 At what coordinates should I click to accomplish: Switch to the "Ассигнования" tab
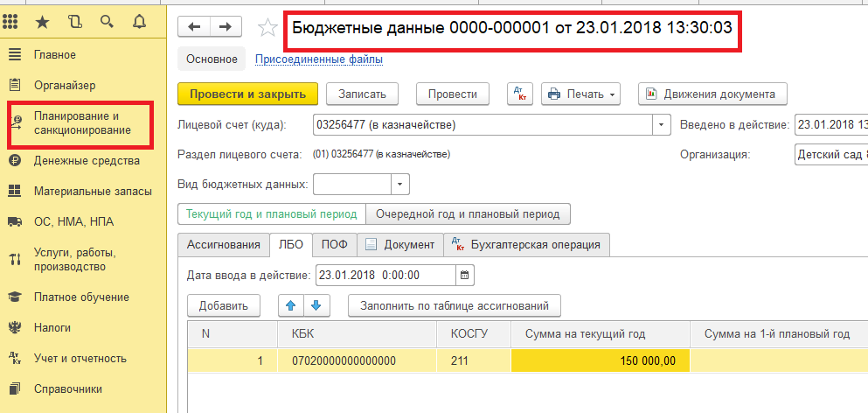tap(223, 245)
